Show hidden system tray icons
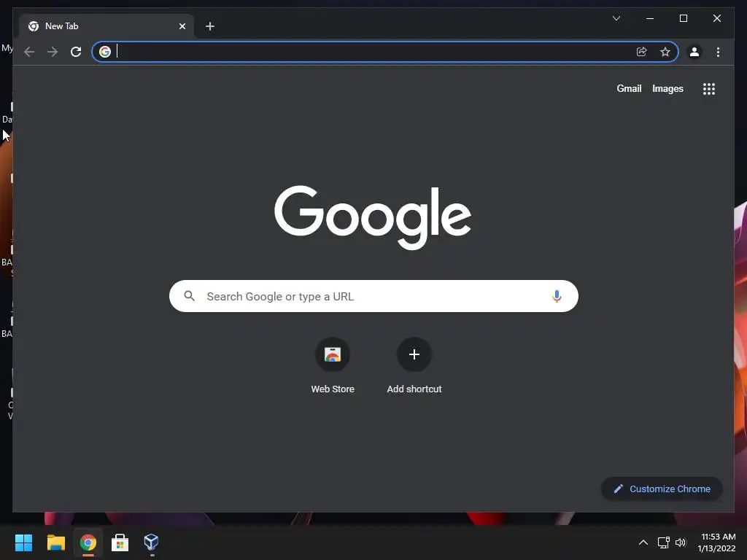The width and height of the screenshot is (747, 560). (643, 542)
